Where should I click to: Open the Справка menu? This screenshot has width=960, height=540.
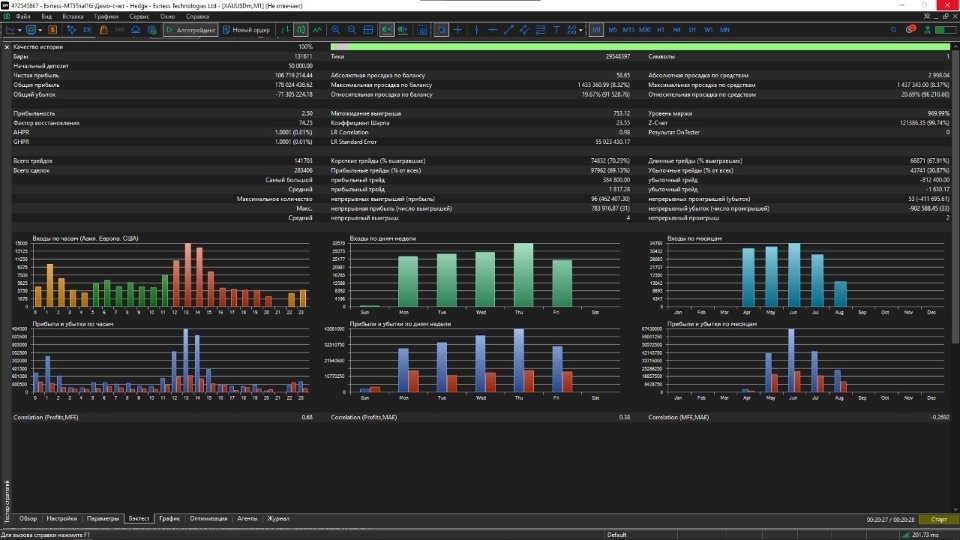click(x=197, y=17)
